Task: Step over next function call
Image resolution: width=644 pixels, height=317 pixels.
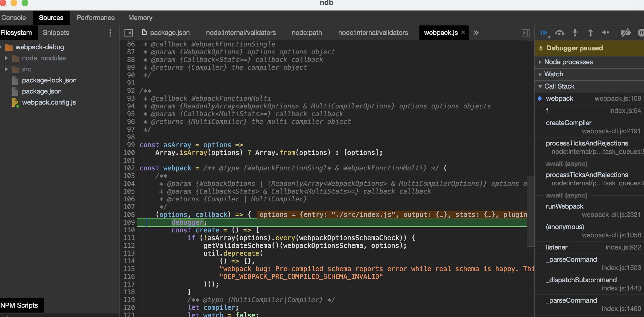Action: click(x=560, y=33)
